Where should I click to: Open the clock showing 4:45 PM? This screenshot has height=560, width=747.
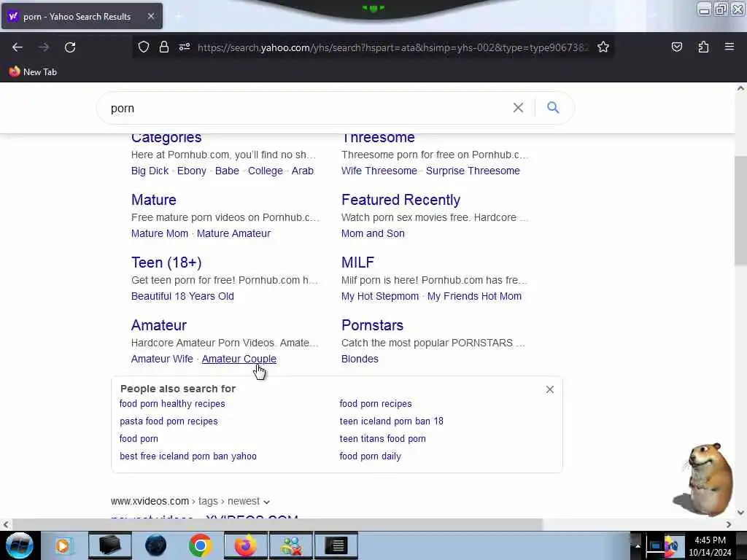pos(710,546)
